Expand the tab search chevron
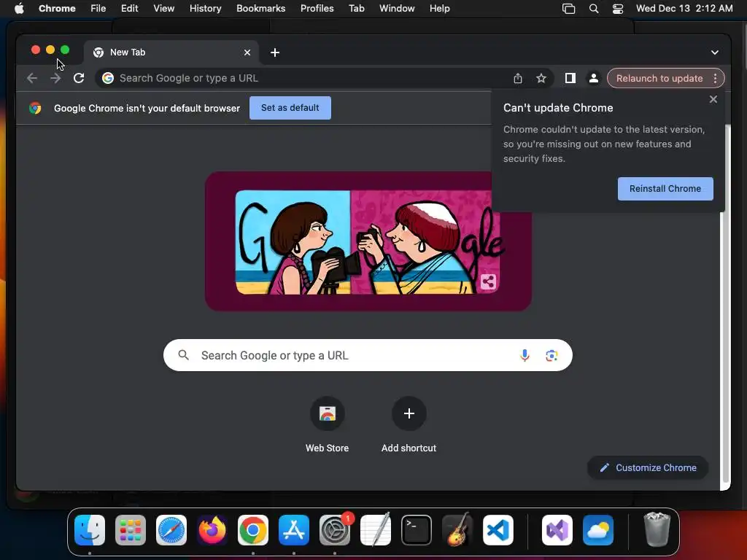 tap(714, 52)
